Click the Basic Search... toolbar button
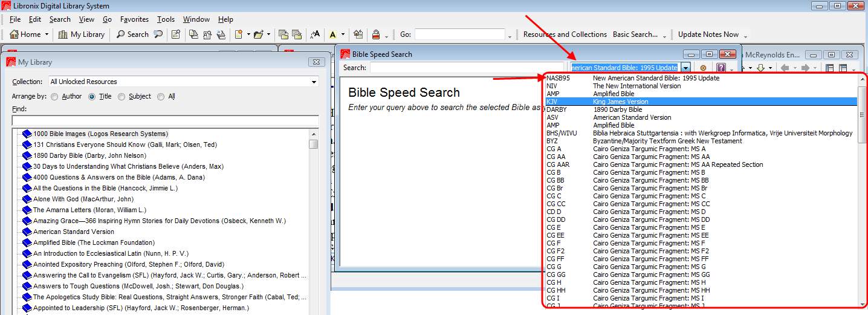The image size is (868, 315). (635, 34)
